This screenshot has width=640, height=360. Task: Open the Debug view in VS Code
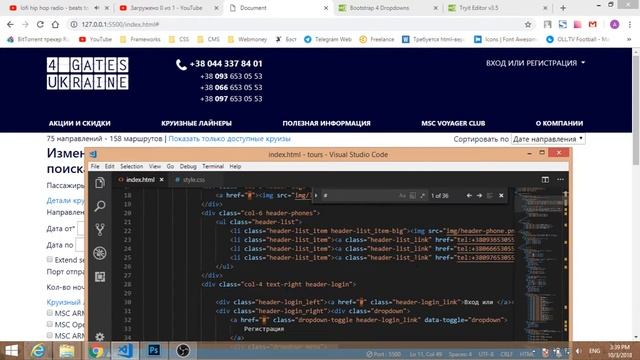coord(100,253)
